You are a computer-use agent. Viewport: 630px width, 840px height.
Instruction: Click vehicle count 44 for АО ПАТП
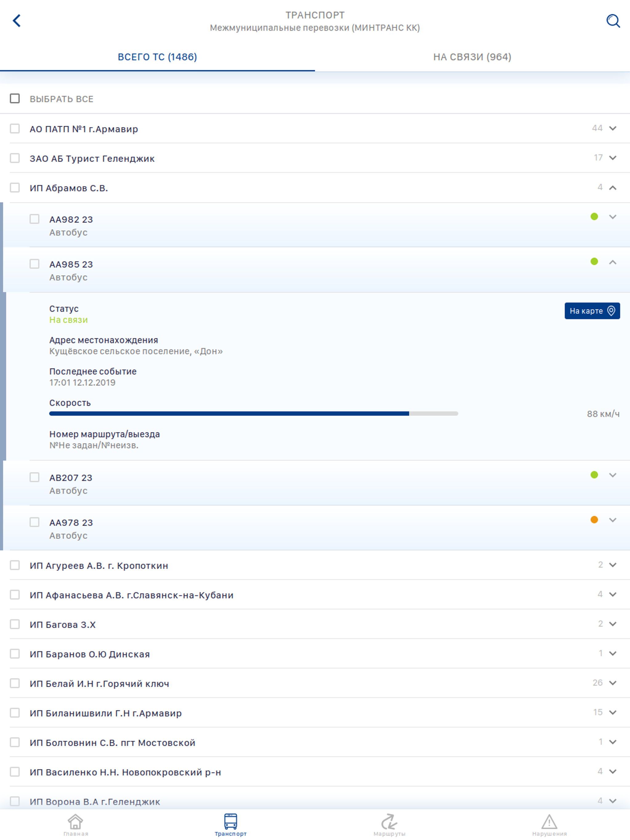(597, 128)
